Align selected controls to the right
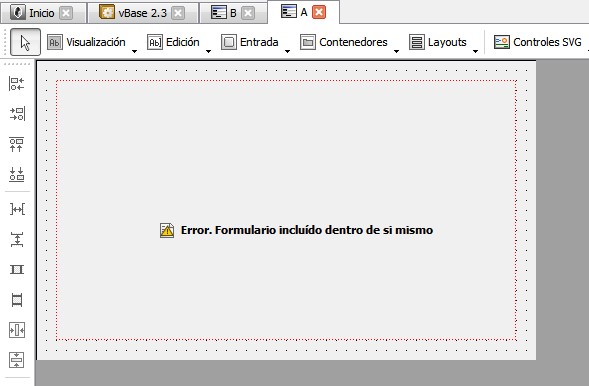589x386 pixels. 17,114
